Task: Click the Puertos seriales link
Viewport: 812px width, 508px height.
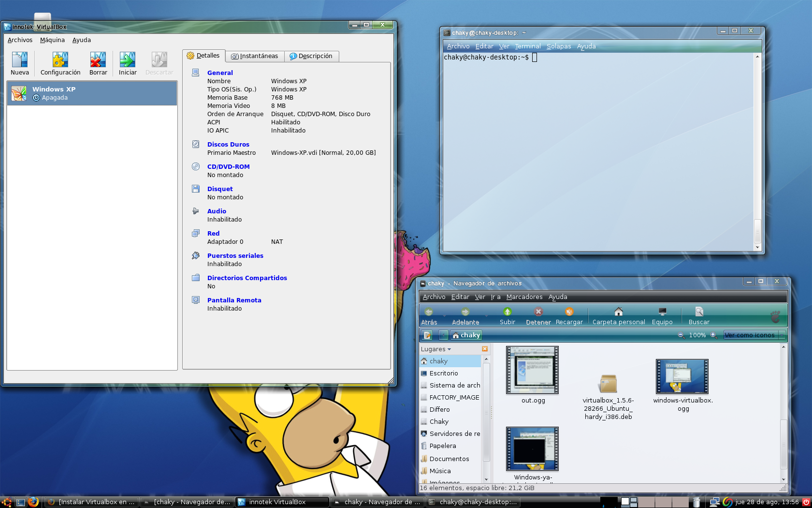Action: 235,256
